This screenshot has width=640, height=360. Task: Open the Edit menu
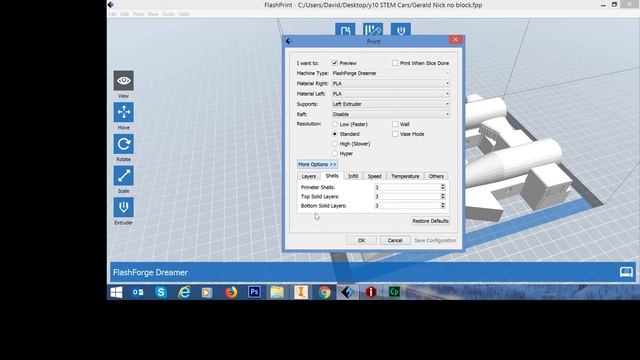coord(124,14)
